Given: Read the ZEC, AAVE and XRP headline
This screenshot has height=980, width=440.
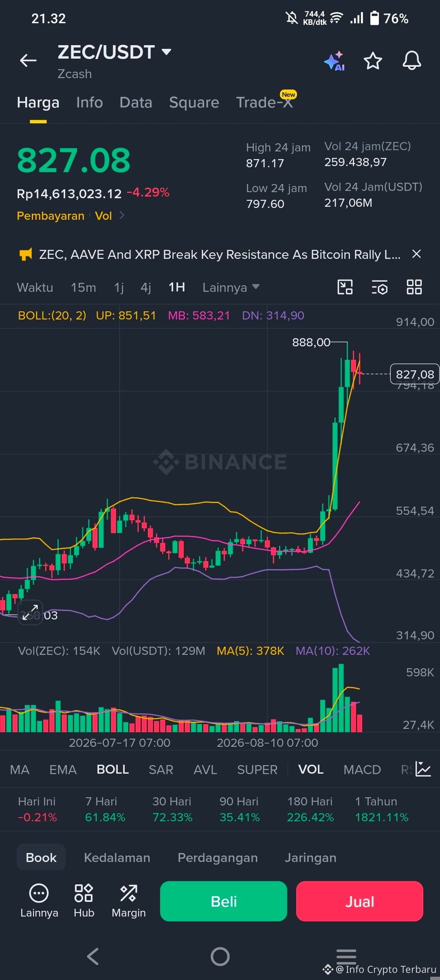Looking at the screenshot, I should tap(220, 254).
